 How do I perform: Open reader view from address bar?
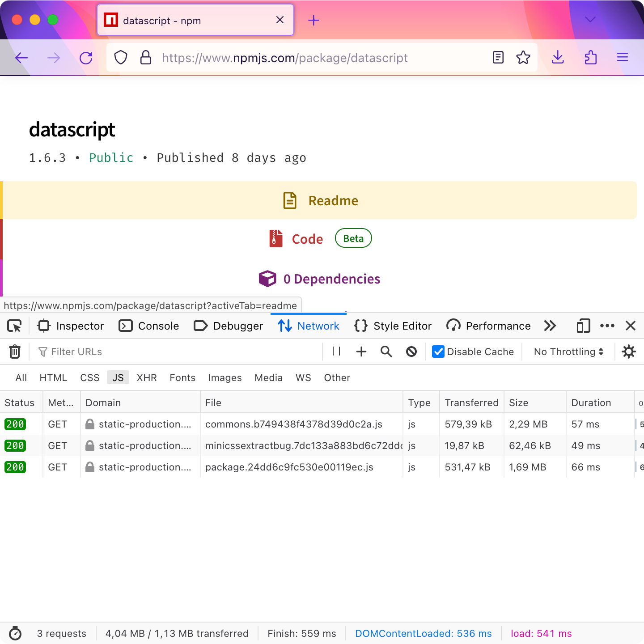point(498,57)
